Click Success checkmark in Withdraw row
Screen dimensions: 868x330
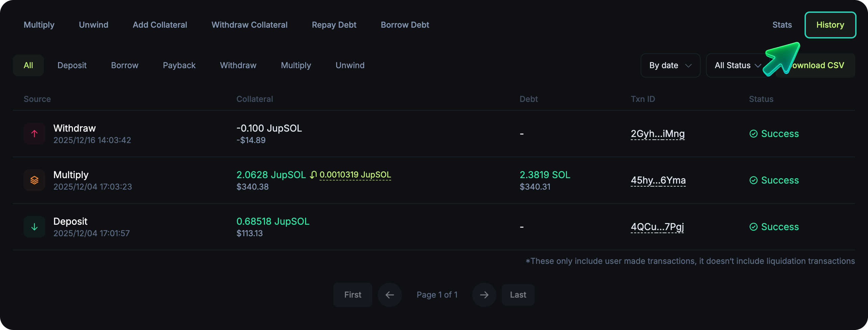pos(753,134)
